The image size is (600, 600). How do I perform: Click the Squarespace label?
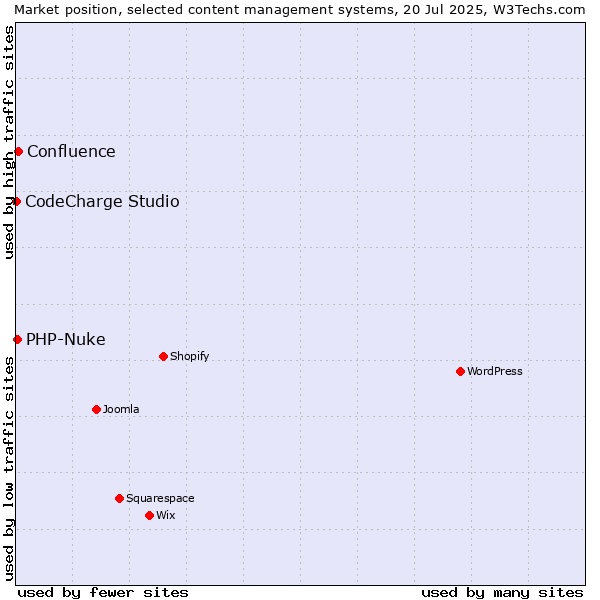[x=160, y=499]
